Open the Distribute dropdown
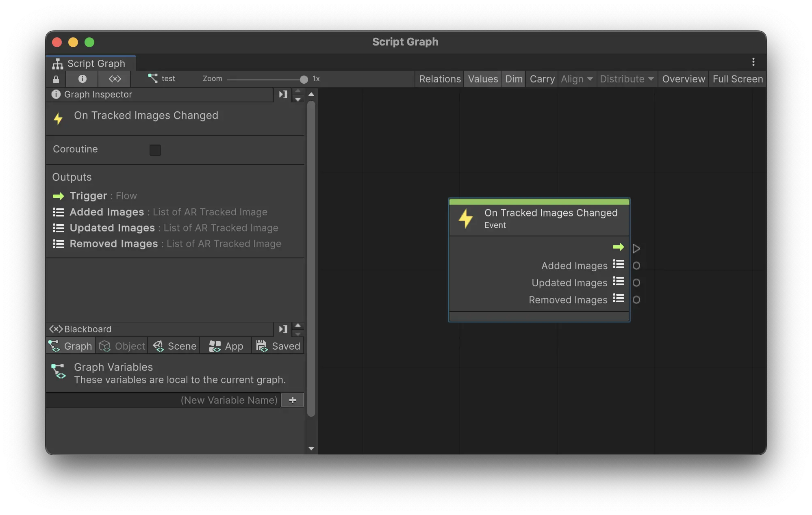The height and width of the screenshot is (515, 812). point(626,79)
